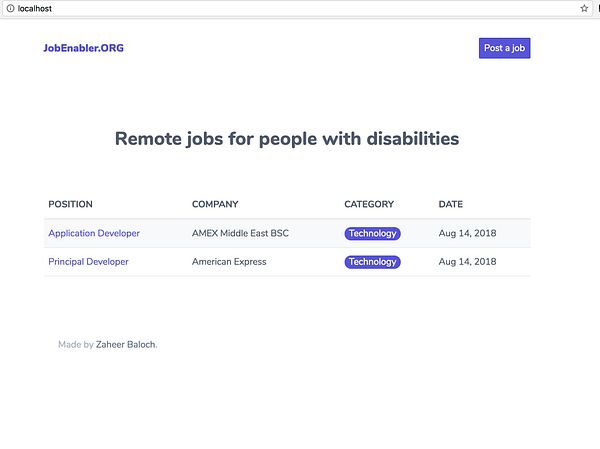The width and height of the screenshot is (600, 449).
Task: Click the Aug 14, 2018 date in first row
Action: click(467, 233)
